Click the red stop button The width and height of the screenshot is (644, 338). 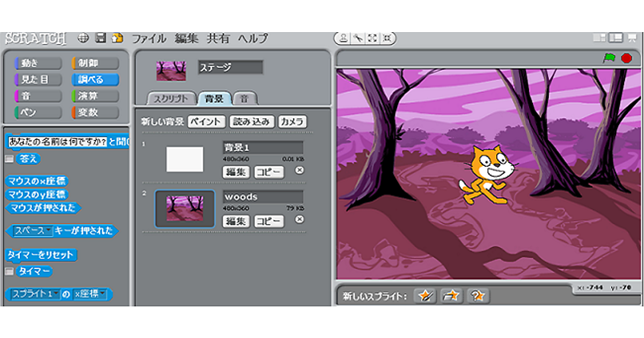(x=626, y=58)
